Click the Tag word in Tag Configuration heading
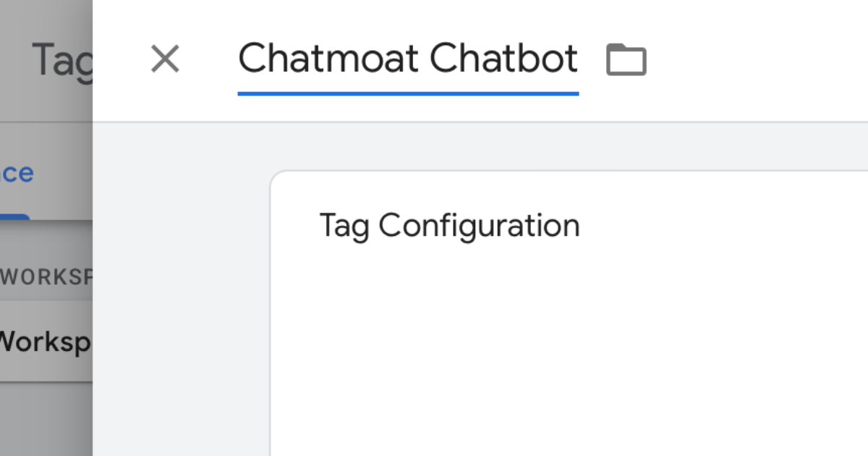Viewport: 868px width, 456px height. coord(344,225)
